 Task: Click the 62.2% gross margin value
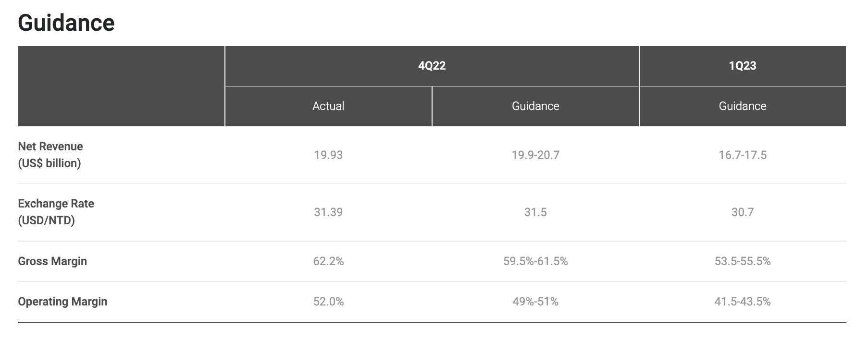328,261
